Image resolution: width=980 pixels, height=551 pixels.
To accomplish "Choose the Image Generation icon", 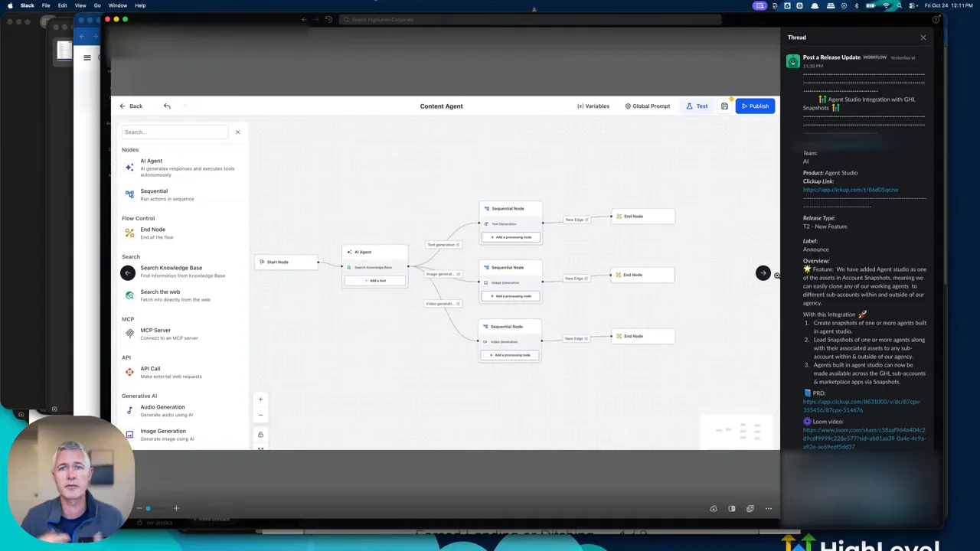I will pyautogui.click(x=129, y=434).
